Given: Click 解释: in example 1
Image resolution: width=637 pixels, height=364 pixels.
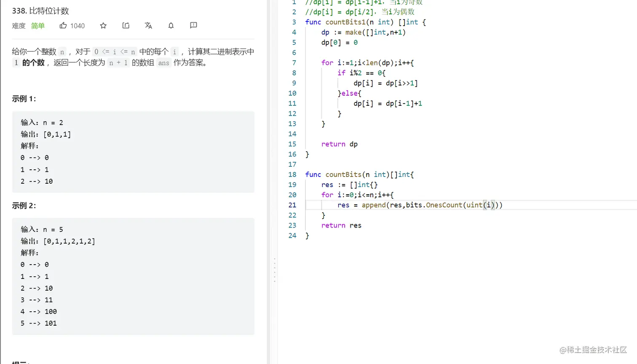Looking at the screenshot, I should pos(29,146).
